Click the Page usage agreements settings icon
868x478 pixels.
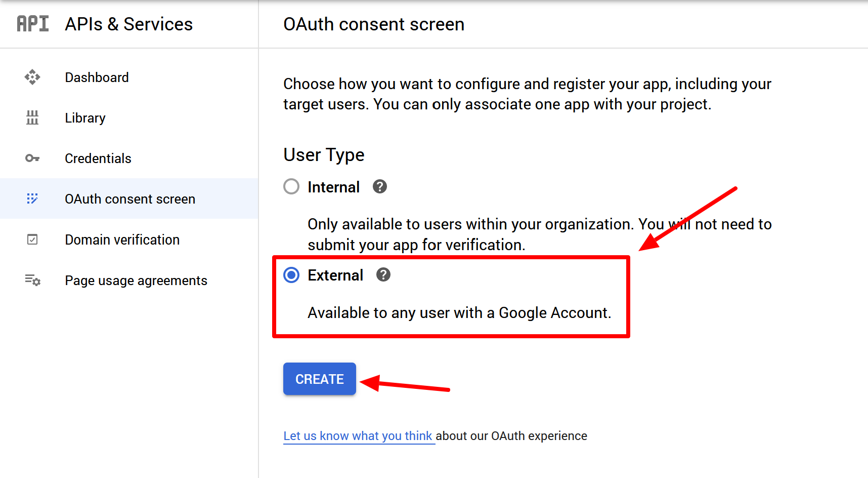click(x=32, y=280)
